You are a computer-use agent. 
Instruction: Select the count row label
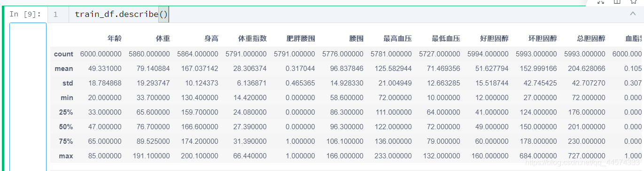click(x=63, y=54)
